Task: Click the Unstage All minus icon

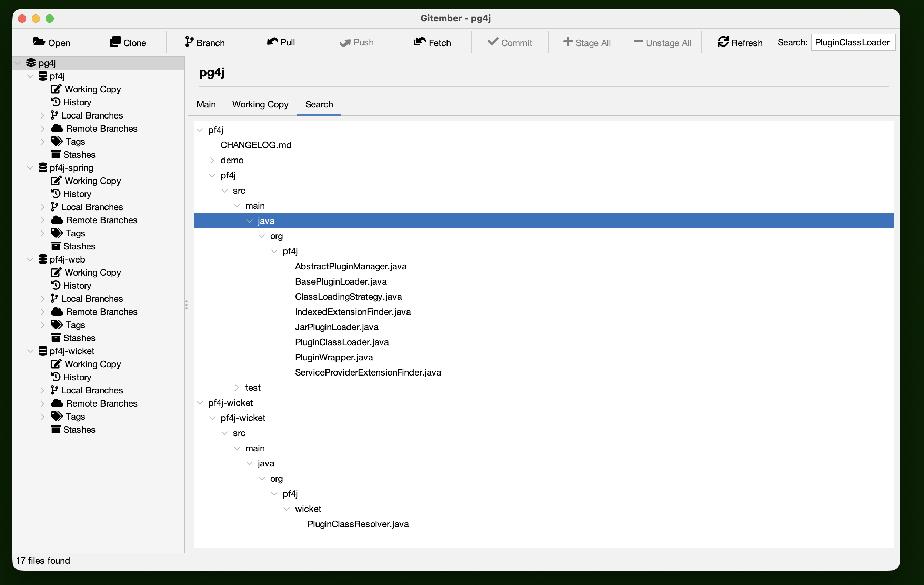Action: tap(638, 41)
